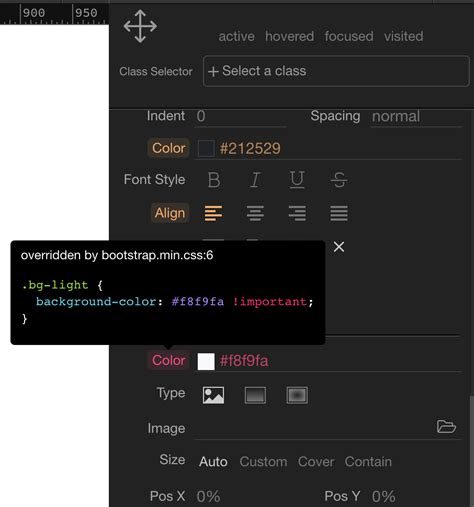
Task: Set background size to Auto
Action: (x=213, y=462)
